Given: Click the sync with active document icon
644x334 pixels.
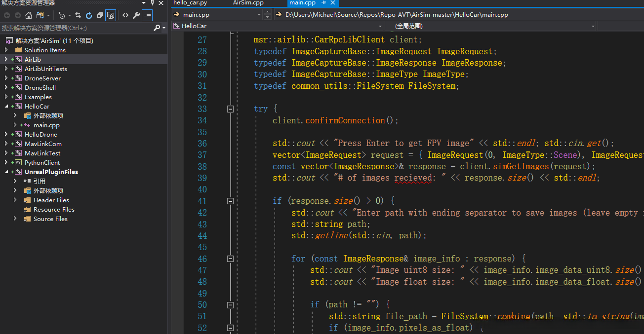Looking at the screenshot, I should (x=78, y=15).
